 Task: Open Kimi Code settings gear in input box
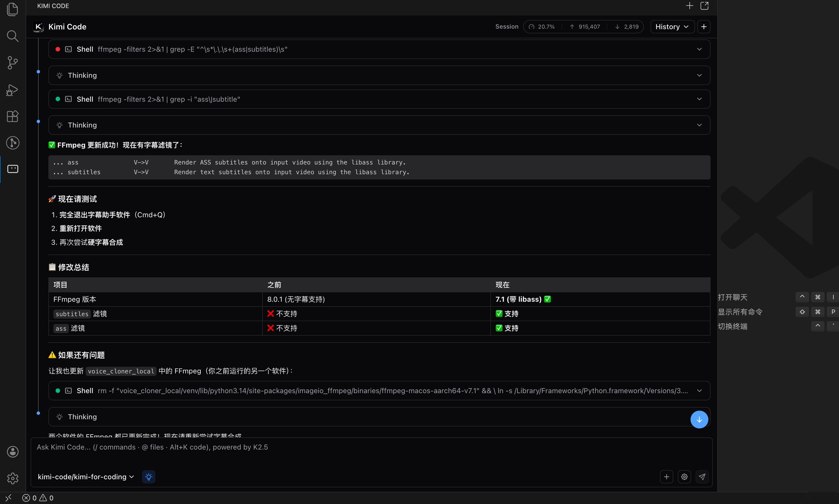[684, 476]
